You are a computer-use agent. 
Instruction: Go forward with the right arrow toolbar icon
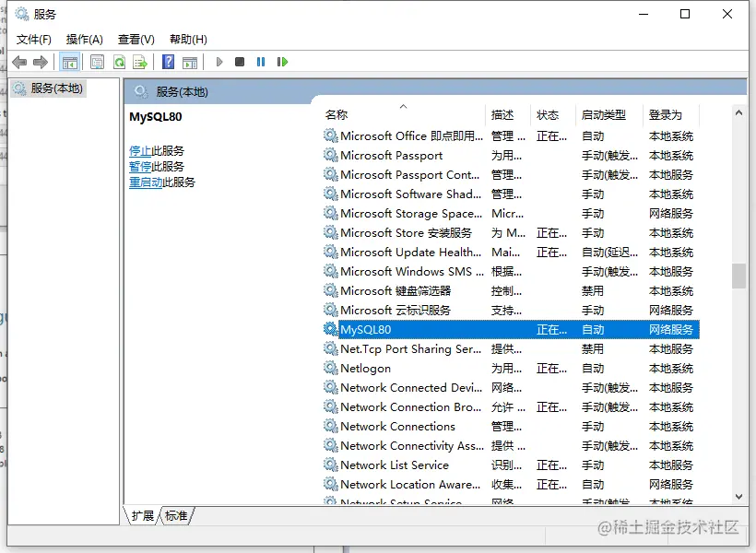point(41,62)
